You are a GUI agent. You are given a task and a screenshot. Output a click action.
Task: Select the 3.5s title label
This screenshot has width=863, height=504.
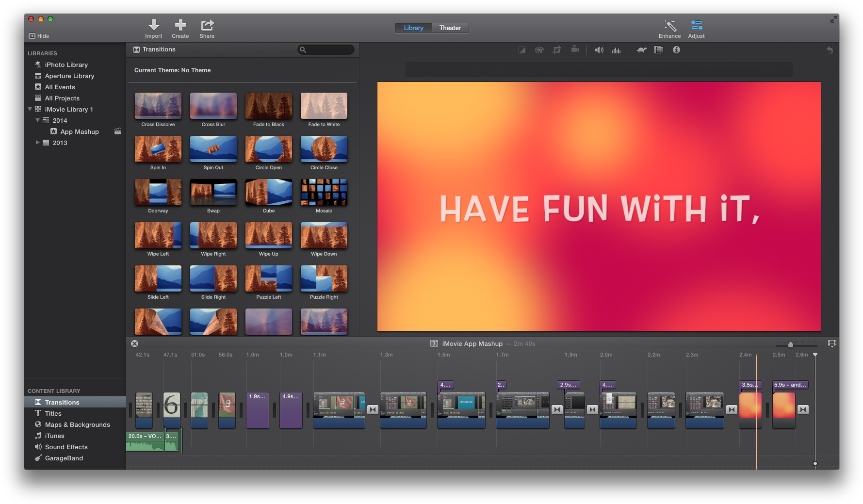(750, 385)
